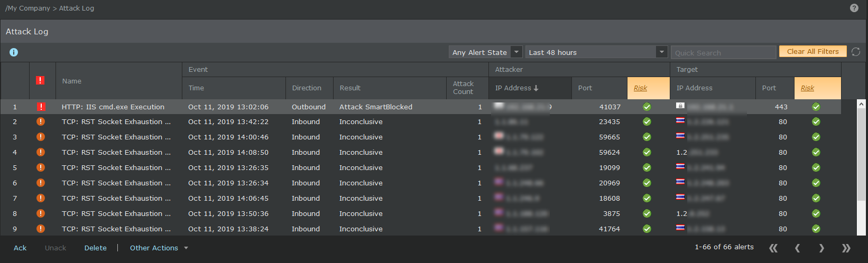Click attacker risk checkmark for port 19099
The height and width of the screenshot is (263, 868).
(647, 167)
